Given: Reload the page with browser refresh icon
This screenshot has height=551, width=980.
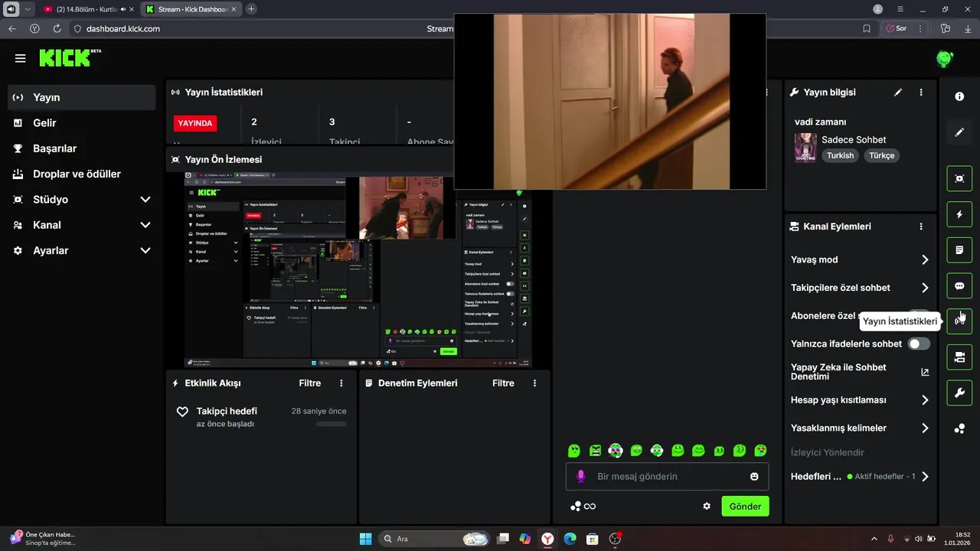Looking at the screenshot, I should [57, 28].
